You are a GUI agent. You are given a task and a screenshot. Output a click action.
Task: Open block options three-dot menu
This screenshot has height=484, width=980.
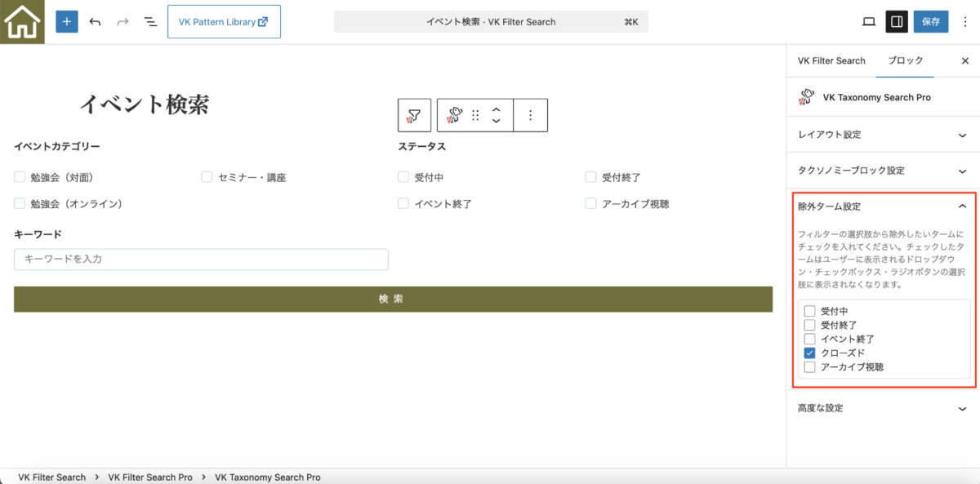click(x=530, y=116)
